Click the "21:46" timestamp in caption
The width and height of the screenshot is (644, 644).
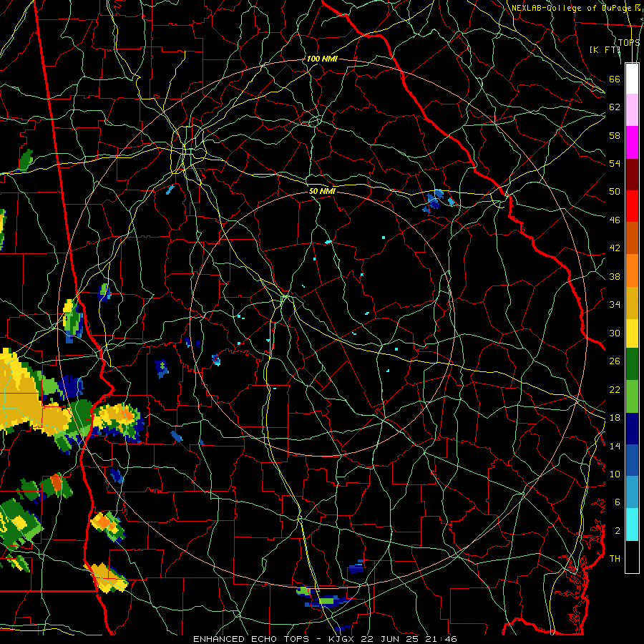tap(440, 639)
